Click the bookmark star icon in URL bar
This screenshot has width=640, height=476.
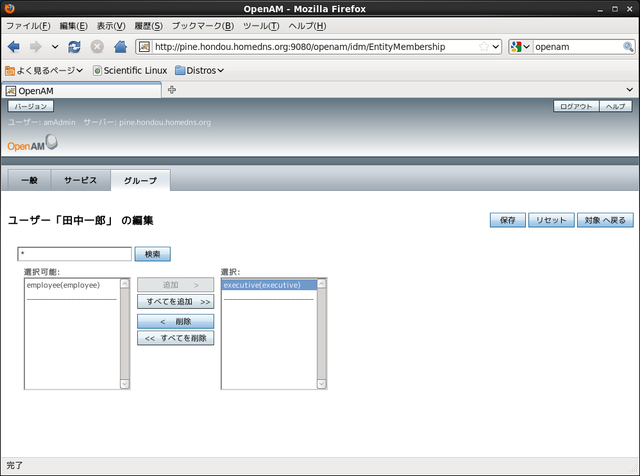[x=485, y=47]
